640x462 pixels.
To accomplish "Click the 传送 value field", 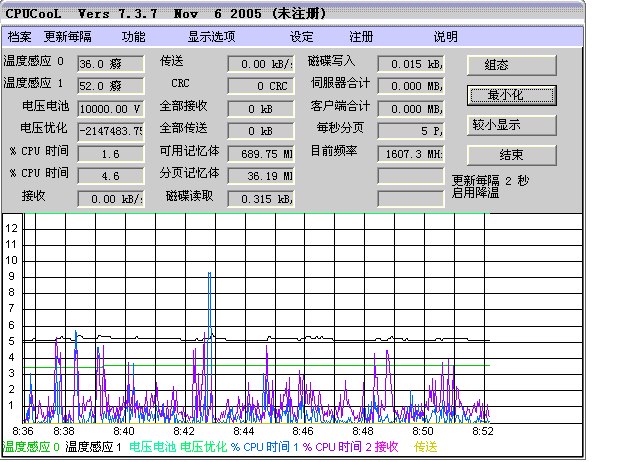I will tap(261, 64).
